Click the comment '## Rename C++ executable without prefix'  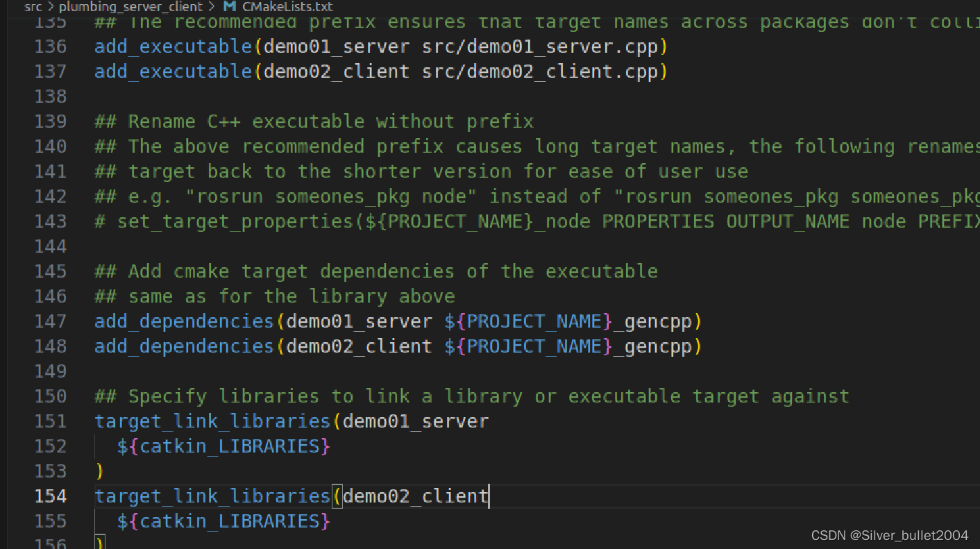314,121
